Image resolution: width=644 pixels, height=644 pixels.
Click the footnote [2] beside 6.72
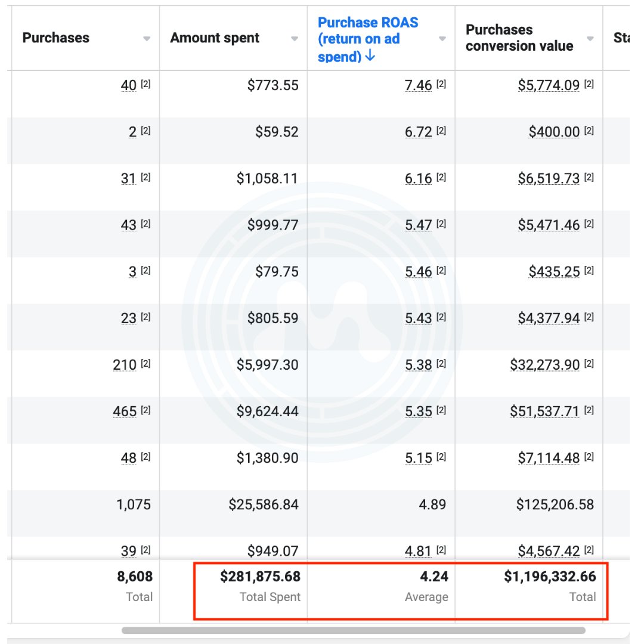(441, 131)
